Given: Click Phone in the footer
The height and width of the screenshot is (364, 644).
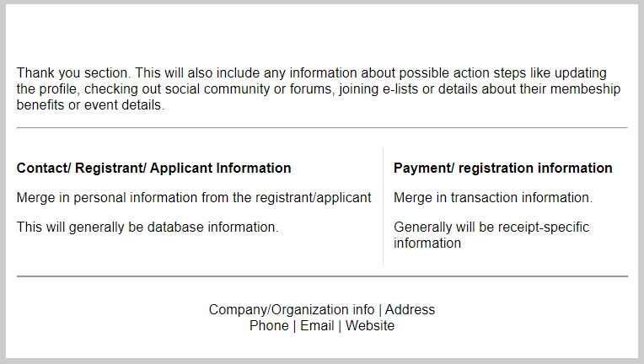Looking at the screenshot, I should pos(269,325).
